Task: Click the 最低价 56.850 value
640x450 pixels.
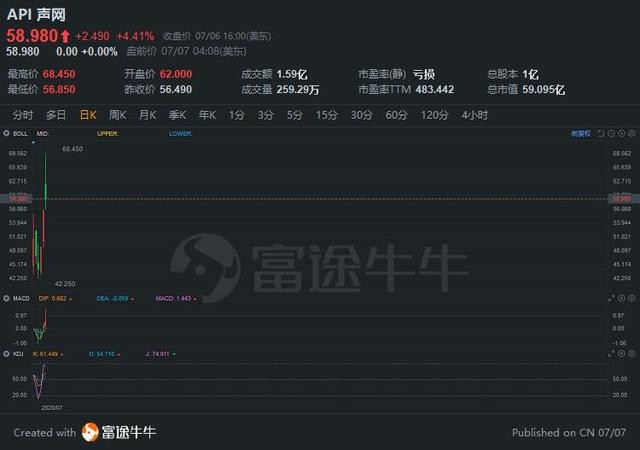Action: pyautogui.click(x=59, y=89)
